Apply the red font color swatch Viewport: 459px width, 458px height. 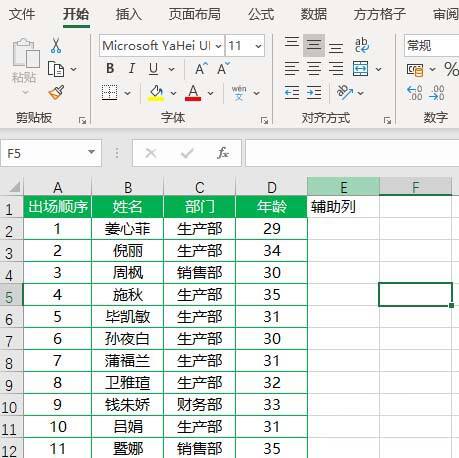(x=193, y=93)
